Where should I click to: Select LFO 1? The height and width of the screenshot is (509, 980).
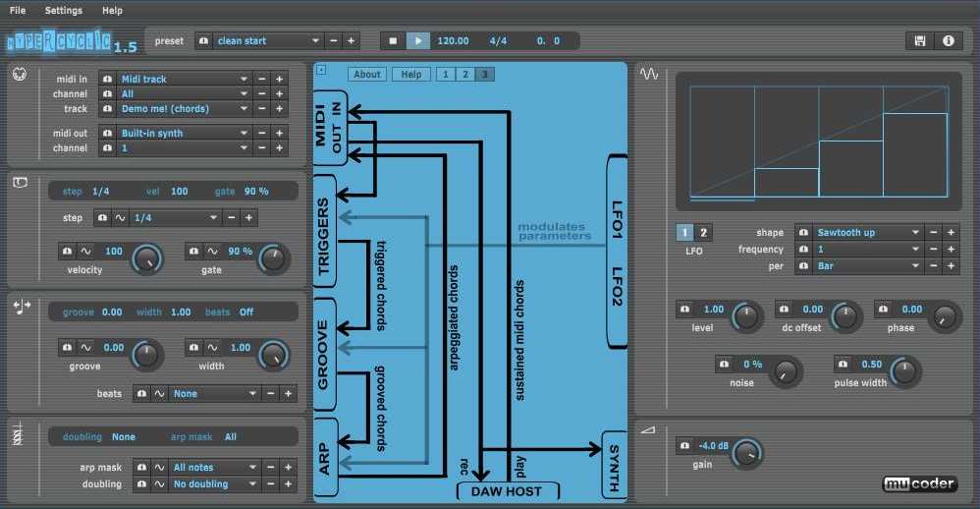[x=685, y=233]
